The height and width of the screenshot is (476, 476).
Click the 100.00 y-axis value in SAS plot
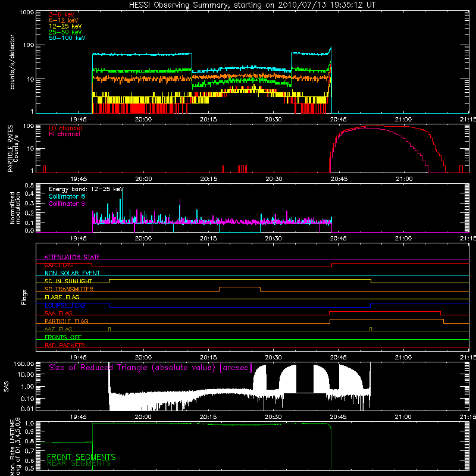[x=24, y=364]
